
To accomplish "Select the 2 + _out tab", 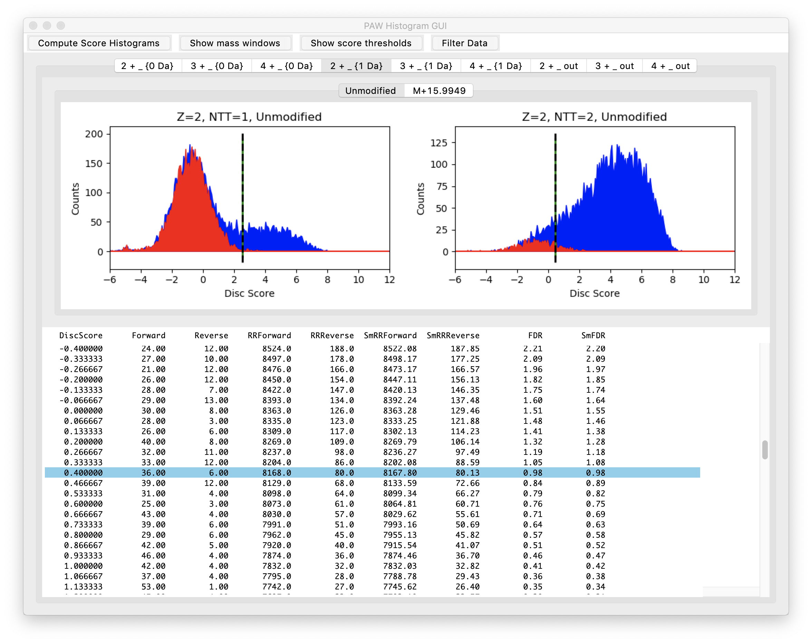I will pyautogui.click(x=559, y=66).
